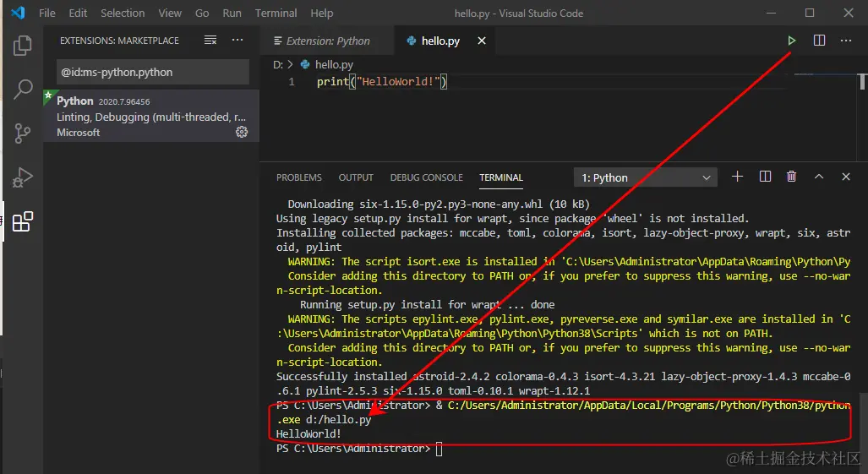Screen dimensions: 868x474
Task: Click the HelloWorld! terminal output
Action: [308, 434]
